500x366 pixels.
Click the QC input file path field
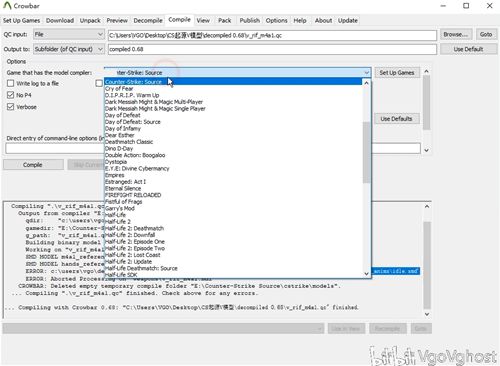point(272,35)
